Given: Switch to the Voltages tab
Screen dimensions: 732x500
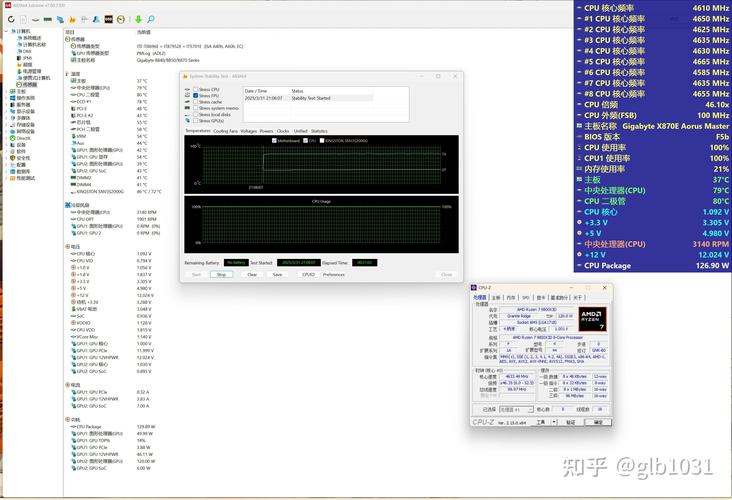Looking at the screenshot, I should click(248, 131).
